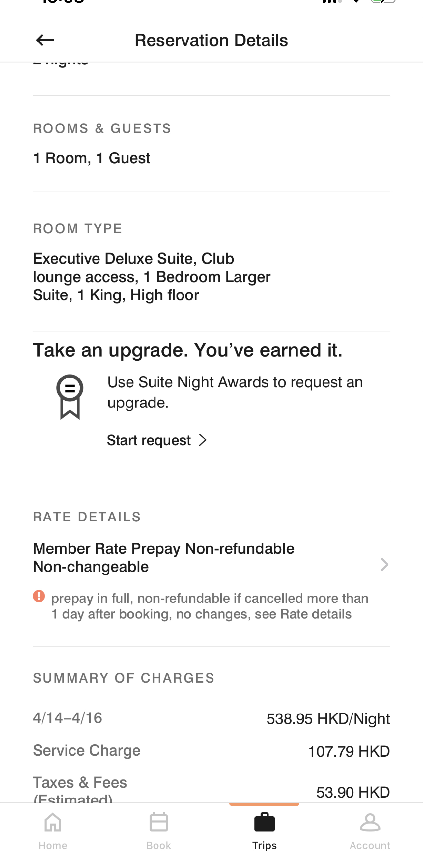423x868 pixels.
Task: Tap the 1 Room, 1 Guest entry
Action: [91, 158]
